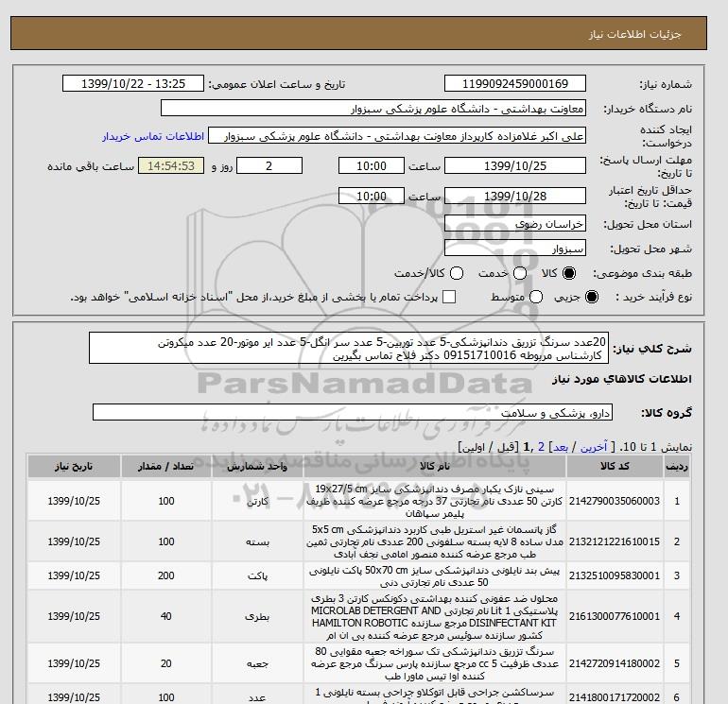Screen dimensions: 728x704
Task: Click the محلول ضد عفونی کننده item name
Action: pos(435,616)
